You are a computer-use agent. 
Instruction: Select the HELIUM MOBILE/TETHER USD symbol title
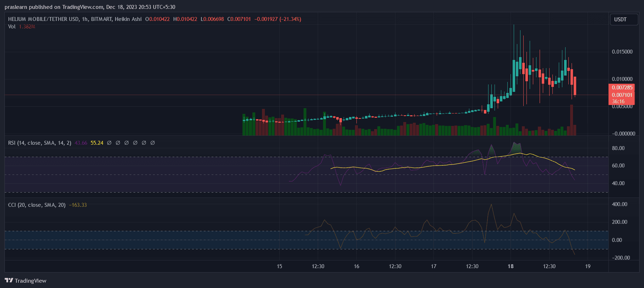(43, 19)
